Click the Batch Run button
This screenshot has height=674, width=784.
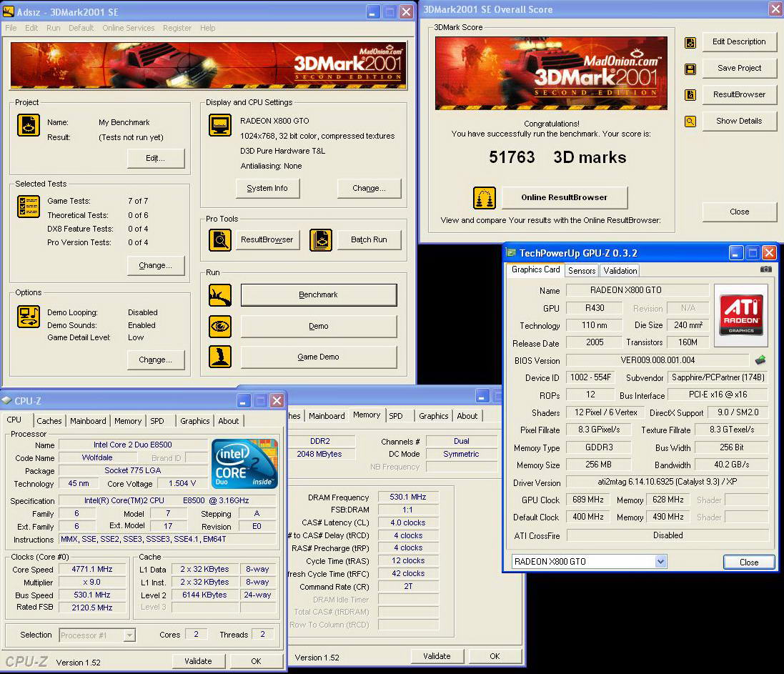tap(369, 240)
